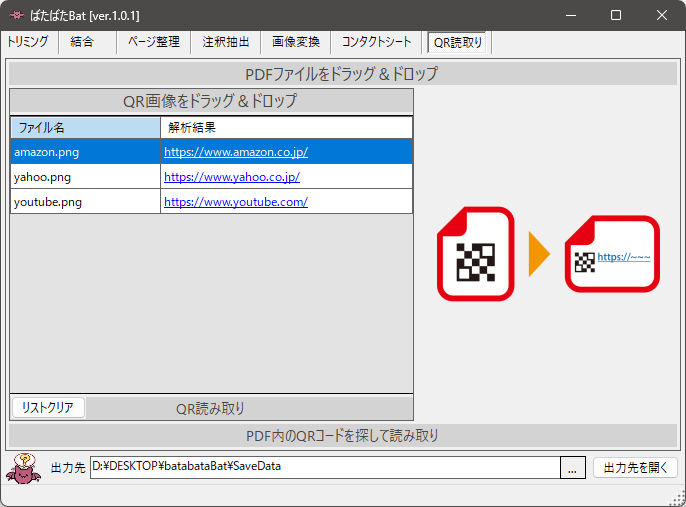Click the 解析結果 column header
The width and height of the screenshot is (686, 507).
coord(287,128)
